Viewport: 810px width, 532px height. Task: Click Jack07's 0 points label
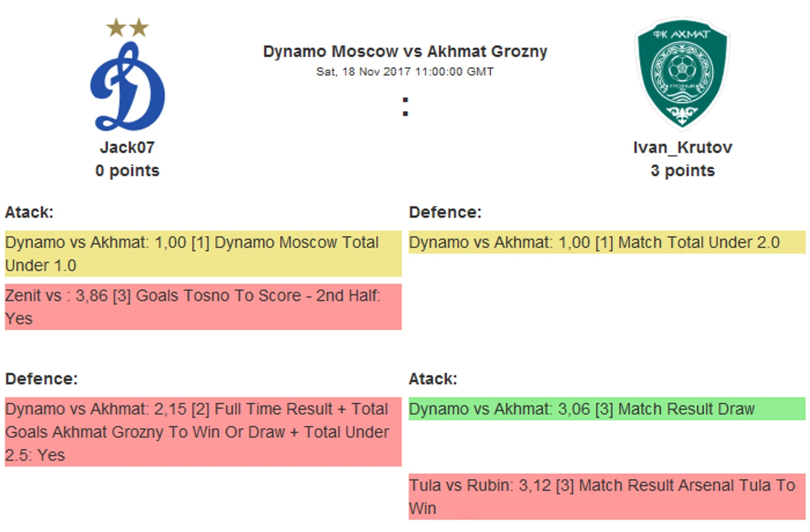[x=127, y=171]
